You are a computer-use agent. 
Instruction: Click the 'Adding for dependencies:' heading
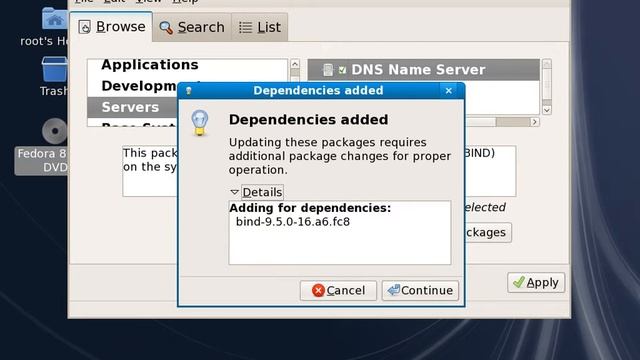coord(310,208)
